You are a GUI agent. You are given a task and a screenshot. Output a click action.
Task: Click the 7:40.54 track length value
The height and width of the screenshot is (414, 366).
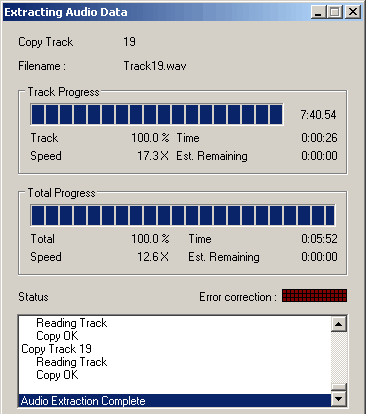click(x=318, y=115)
